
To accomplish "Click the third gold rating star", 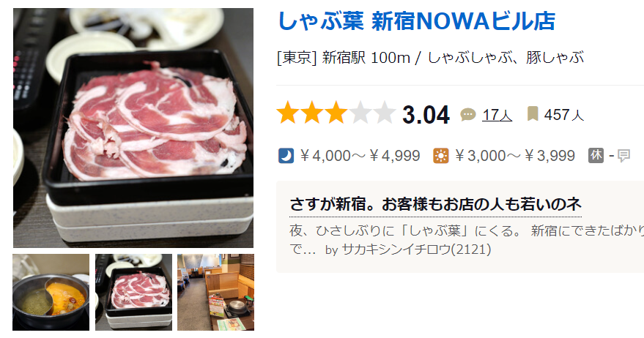I will pos(336,113).
